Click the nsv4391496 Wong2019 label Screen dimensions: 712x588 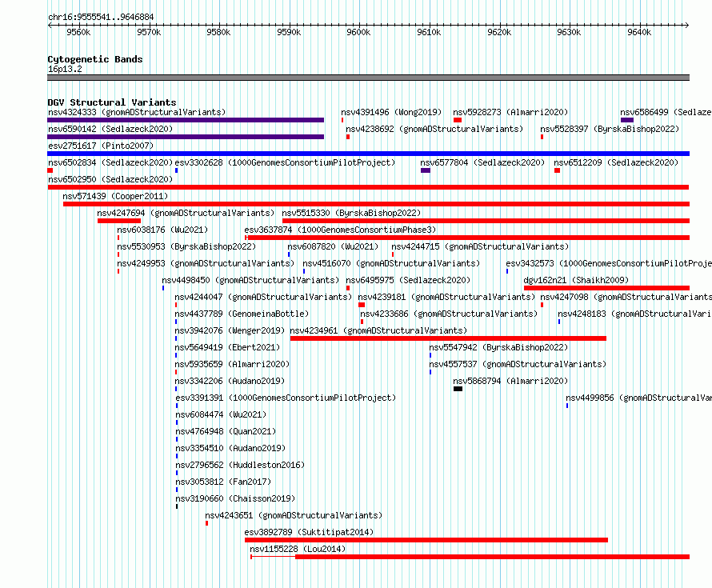pos(391,112)
